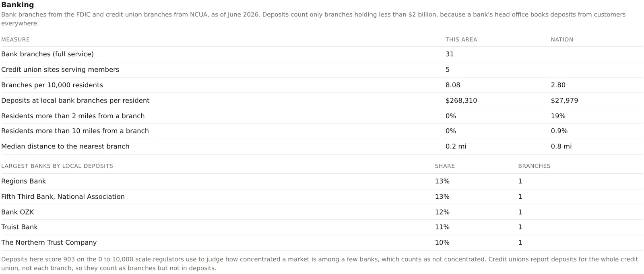Click the NATION column header
Image resolution: width=644 pixels, height=274 pixels.
[562, 39]
